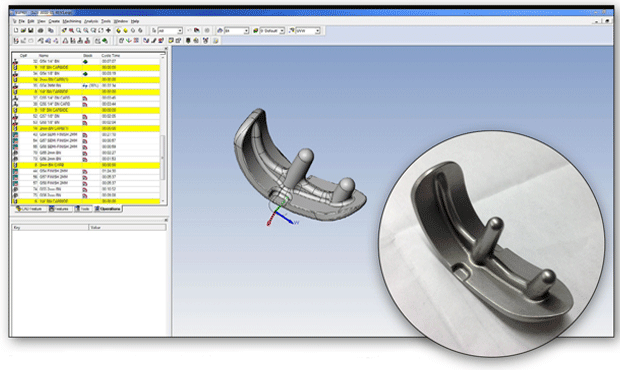Click the Copy toolbar icon
Image resolution: width=620 pixels, height=370 pixels.
51,30
